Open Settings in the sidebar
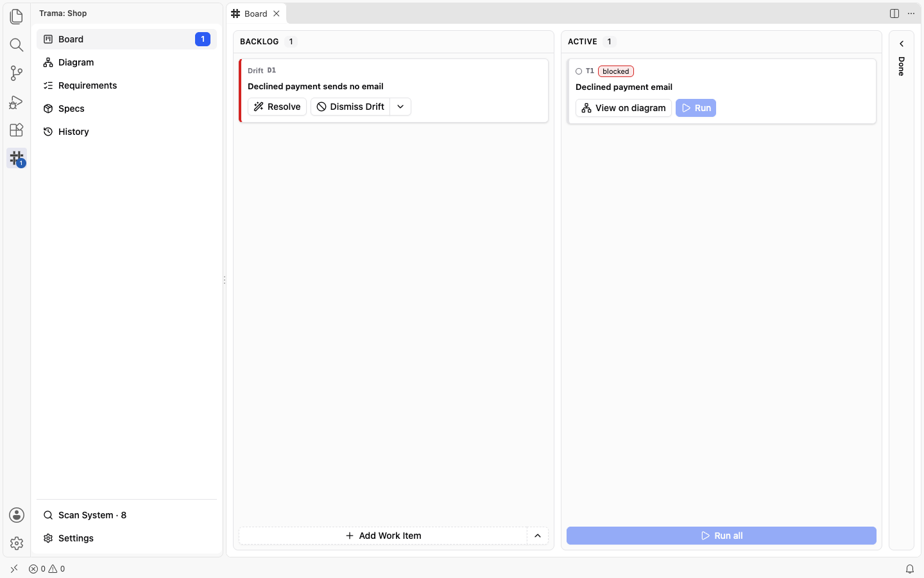924x578 pixels. 127,538
